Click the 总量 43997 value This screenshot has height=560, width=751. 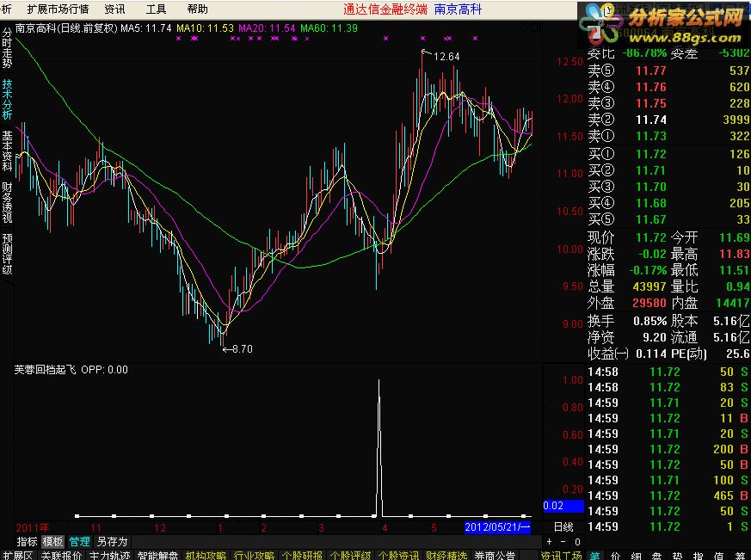pyautogui.click(x=649, y=286)
